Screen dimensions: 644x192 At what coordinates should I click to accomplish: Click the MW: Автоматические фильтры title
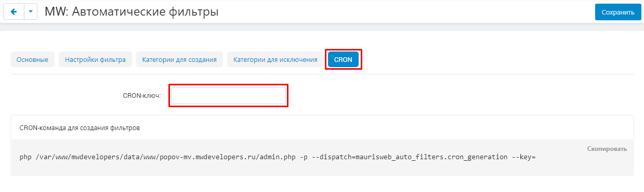pos(132,11)
